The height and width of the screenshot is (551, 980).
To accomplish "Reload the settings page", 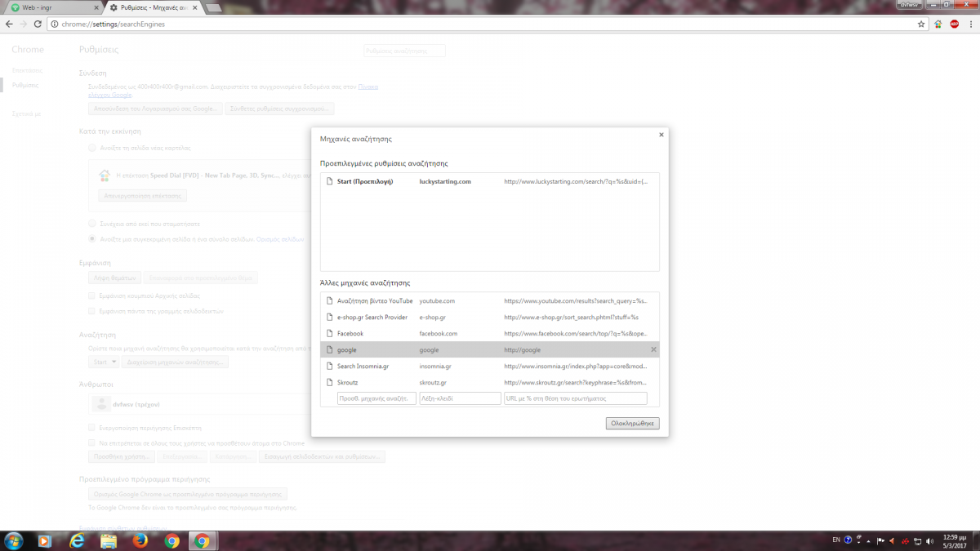I will coord(39,24).
